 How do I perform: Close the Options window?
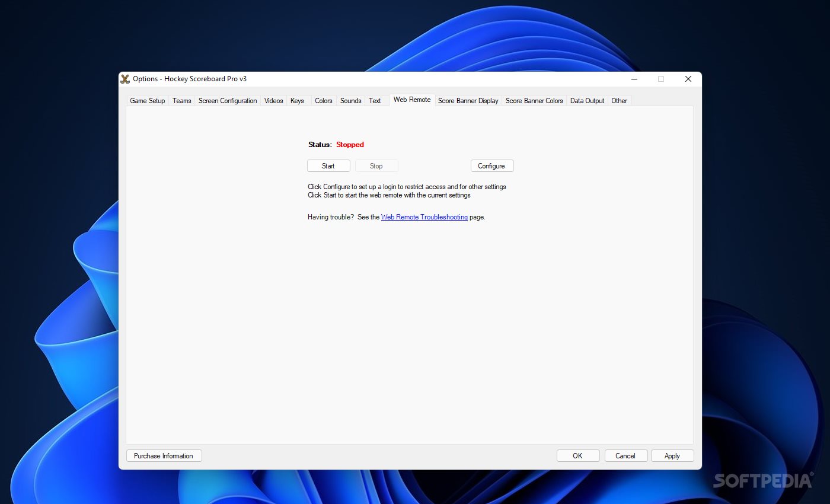click(688, 79)
